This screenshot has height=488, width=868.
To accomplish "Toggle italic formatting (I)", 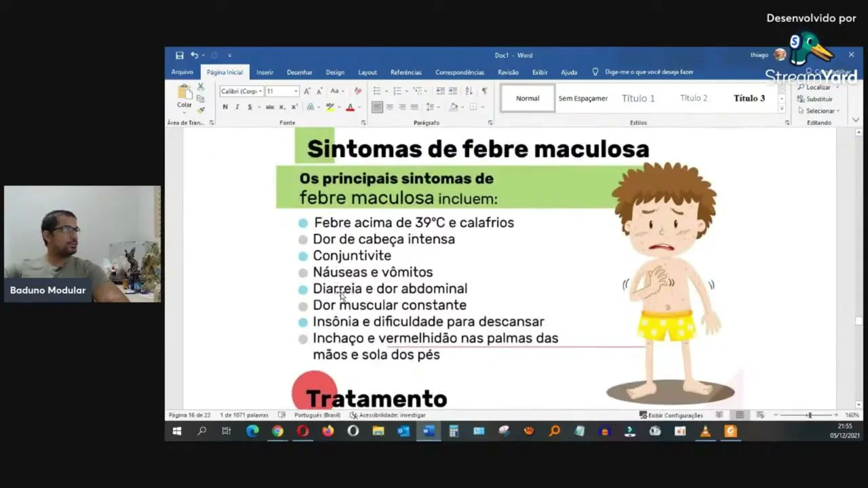I will tap(237, 107).
